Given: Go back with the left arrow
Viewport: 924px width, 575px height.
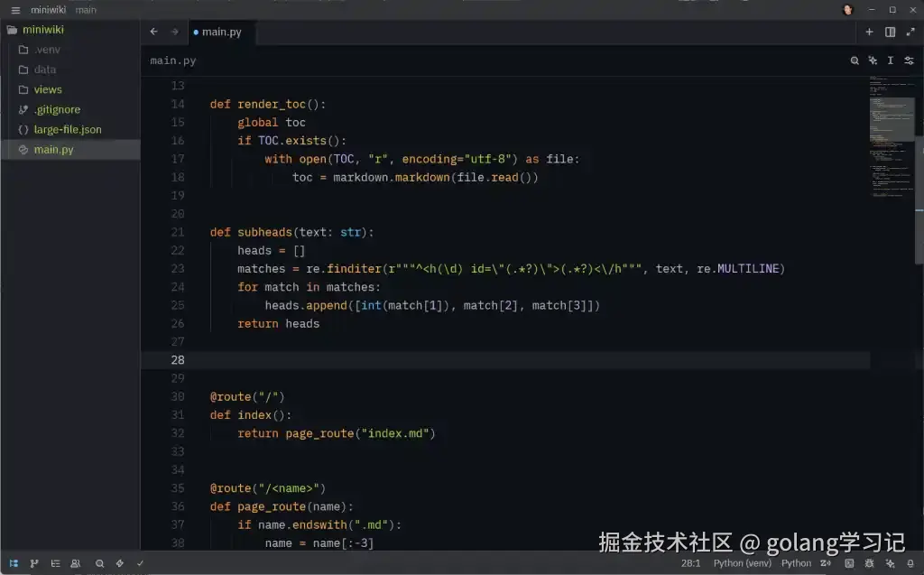Looking at the screenshot, I should [153, 32].
